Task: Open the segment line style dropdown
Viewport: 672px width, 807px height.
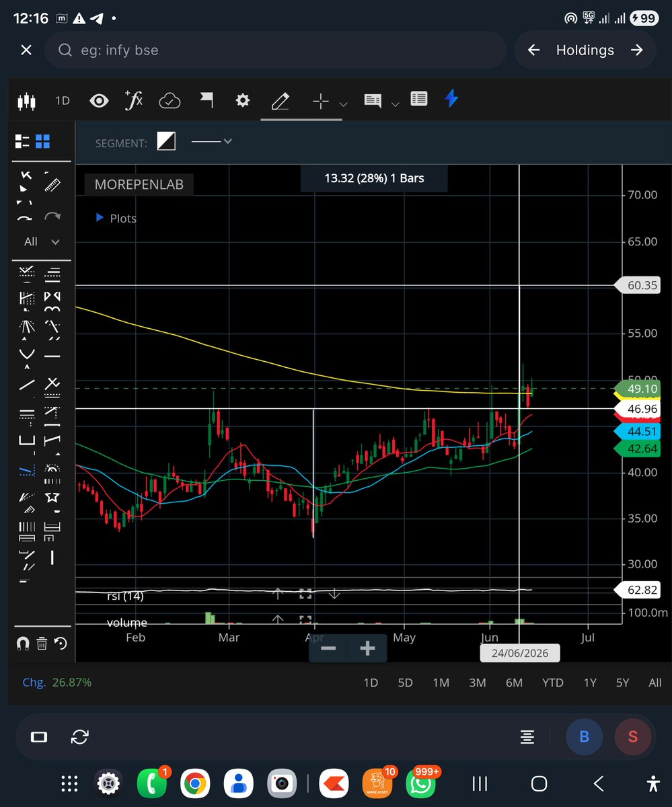Action: pos(211,141)
